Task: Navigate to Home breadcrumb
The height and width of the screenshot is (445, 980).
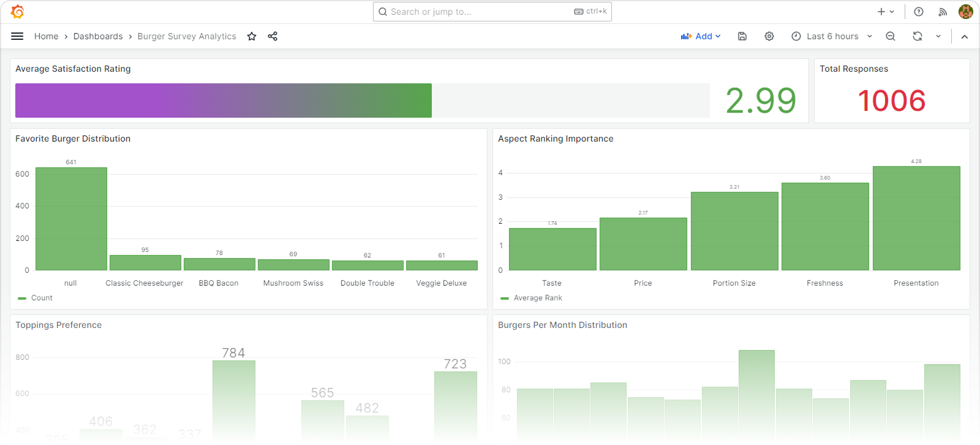Action: 46,36
